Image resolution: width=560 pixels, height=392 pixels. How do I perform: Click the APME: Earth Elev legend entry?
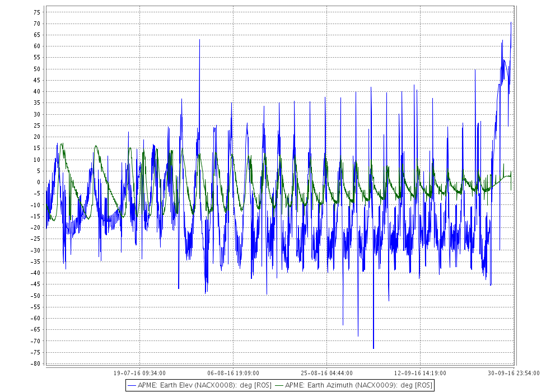tap(200, 385)
